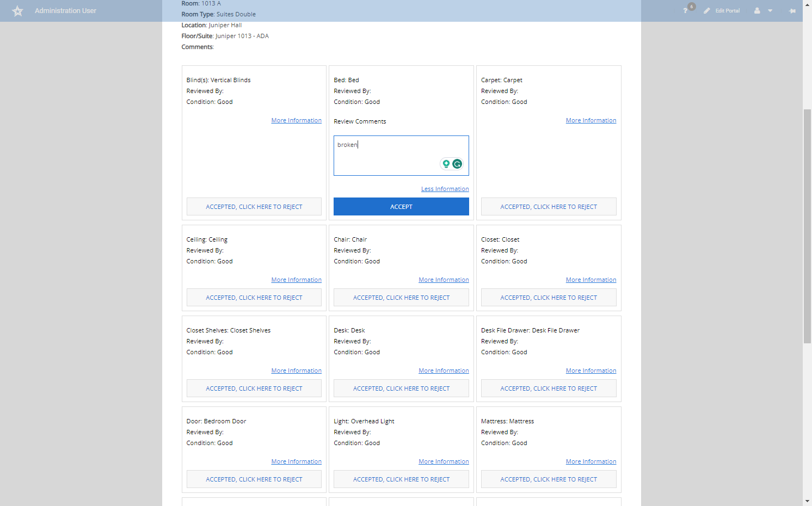Click the scrollbar up arrow
The image size is (812, 506).
pos(807,4)
